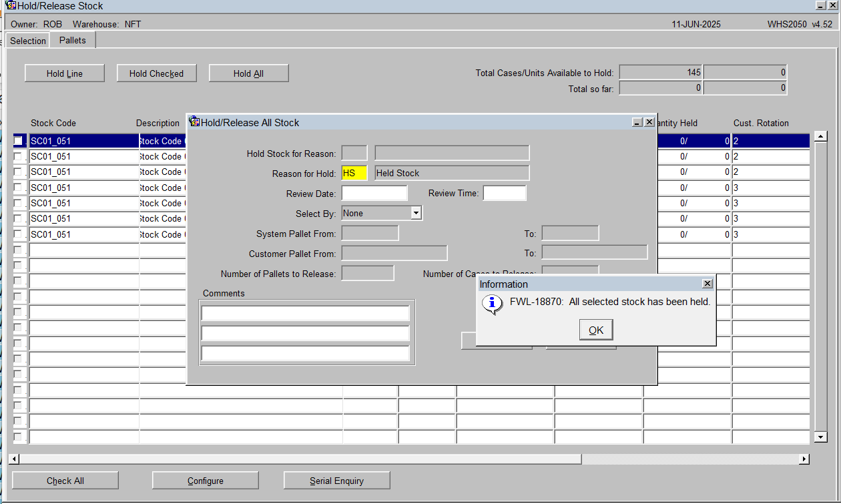Screen dimensions: 841x504
Task: Tick the checkbox on the first SC01_051 row
Action: (19, 141)
